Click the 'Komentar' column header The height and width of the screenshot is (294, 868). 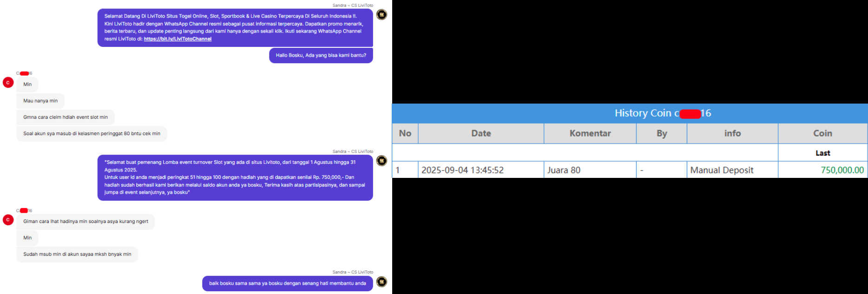[590, 133]
